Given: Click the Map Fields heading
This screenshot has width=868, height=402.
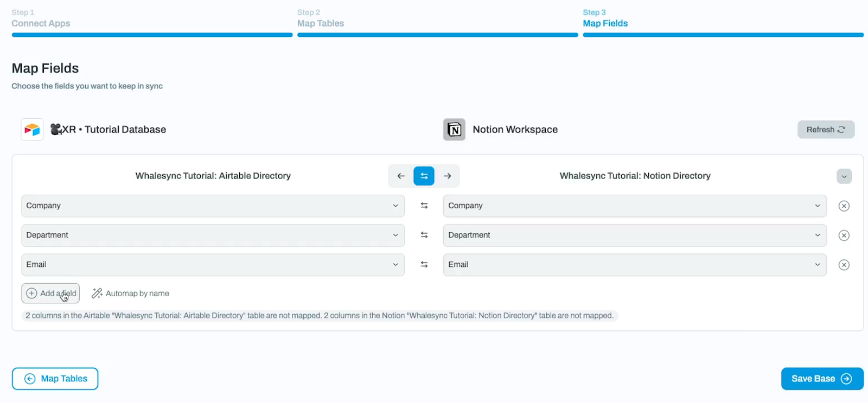Looking at the screenshot, I should 45,68.
